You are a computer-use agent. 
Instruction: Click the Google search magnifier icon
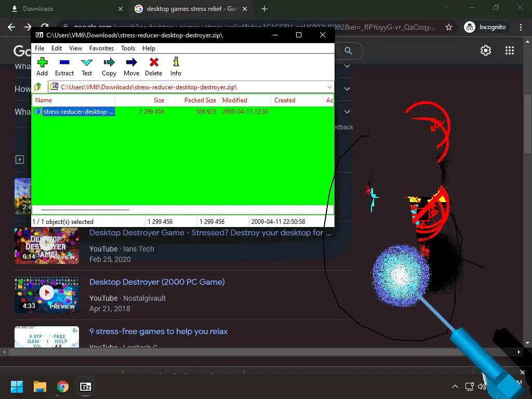[348, 51]
